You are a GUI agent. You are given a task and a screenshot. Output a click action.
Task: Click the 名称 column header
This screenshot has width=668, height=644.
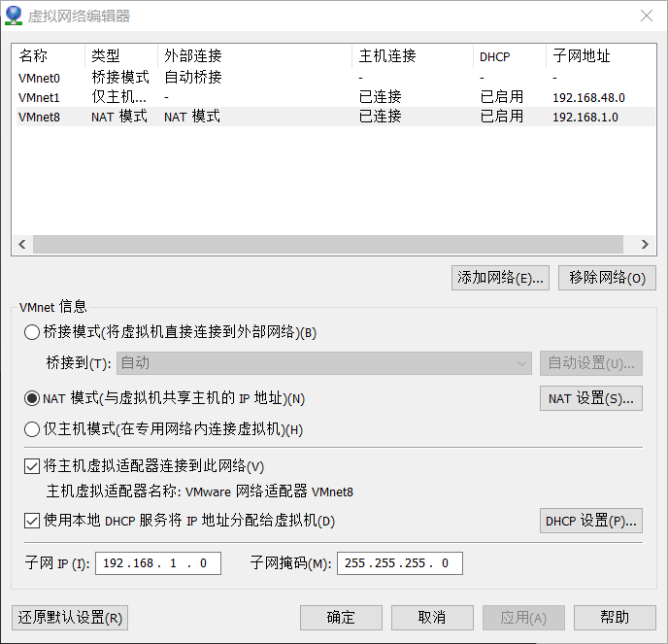49,55
